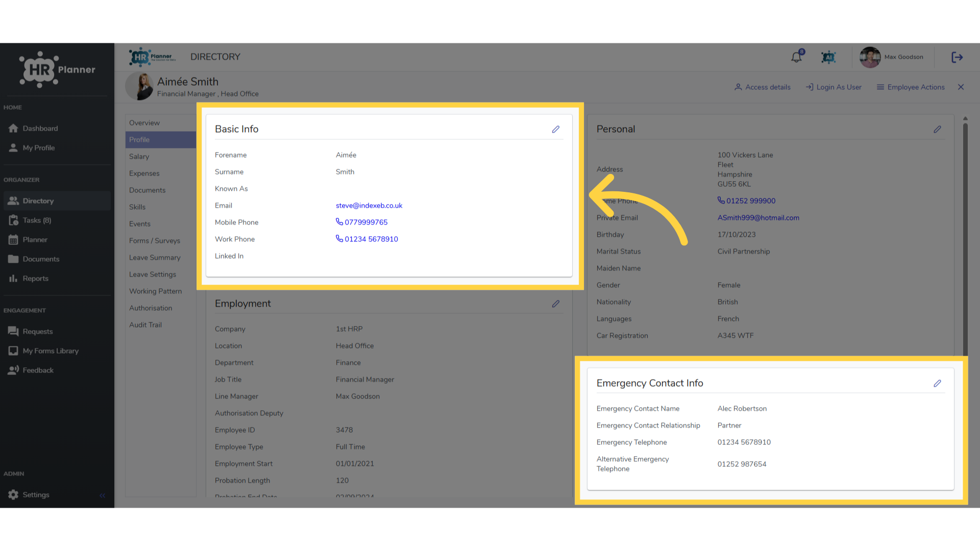Open the Working Pattern tab
This screenshot has height=551, width=980.
[161, 291]
